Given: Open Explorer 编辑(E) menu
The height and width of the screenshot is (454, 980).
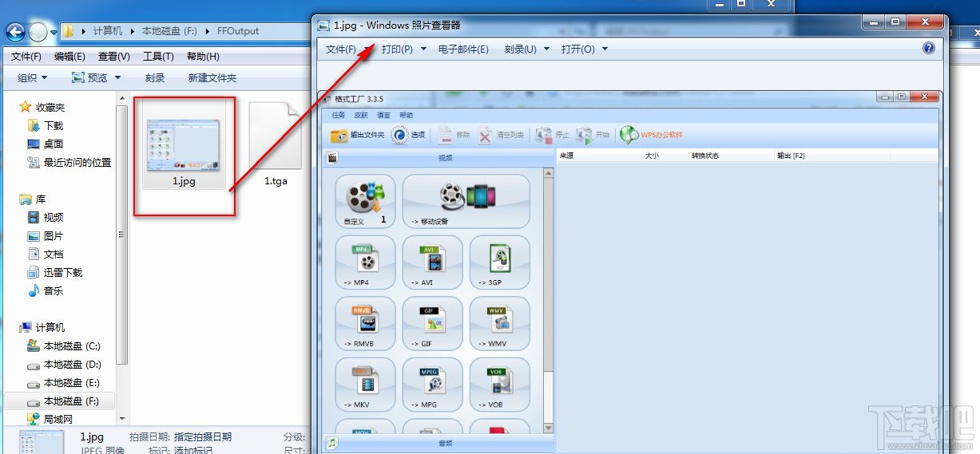Looking at the screenshot, I should [69, 57].
